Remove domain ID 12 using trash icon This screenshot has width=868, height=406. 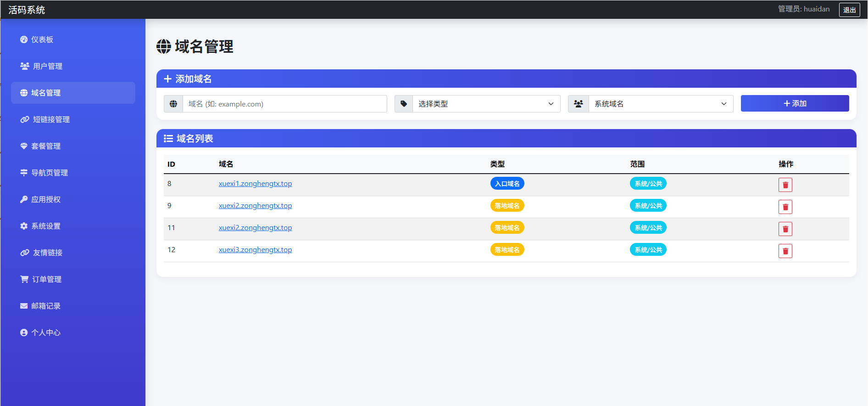(x=785, y=251)
